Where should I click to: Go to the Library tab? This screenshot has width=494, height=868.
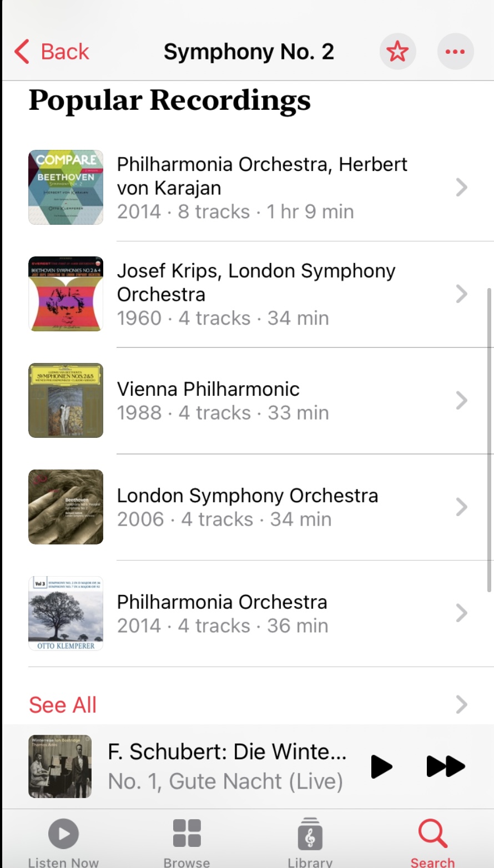click(310, 841)
